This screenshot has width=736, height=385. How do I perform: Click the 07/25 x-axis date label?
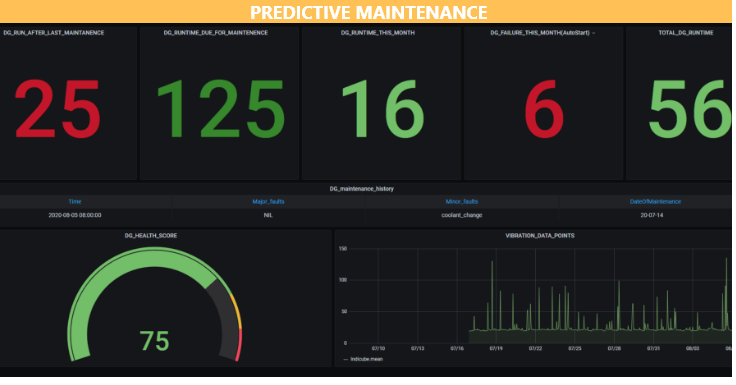click(575, 349)
